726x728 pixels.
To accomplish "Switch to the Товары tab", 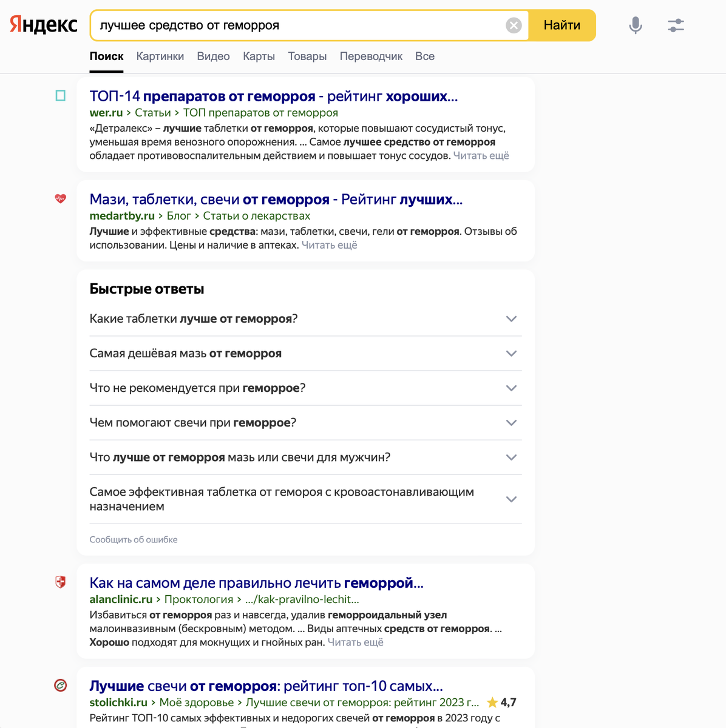I will 307,56.
